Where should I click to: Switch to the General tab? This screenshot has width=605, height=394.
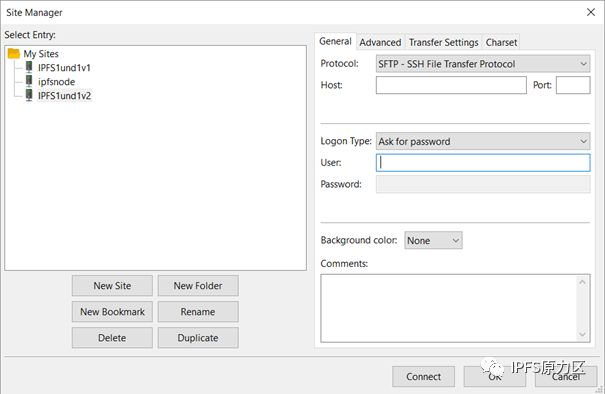(335, 41)
